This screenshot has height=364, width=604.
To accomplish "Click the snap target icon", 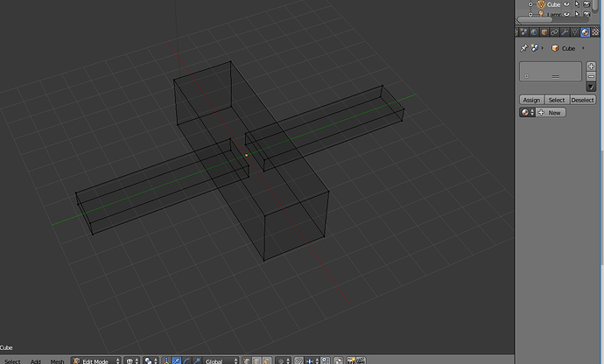I will [326, 360].
